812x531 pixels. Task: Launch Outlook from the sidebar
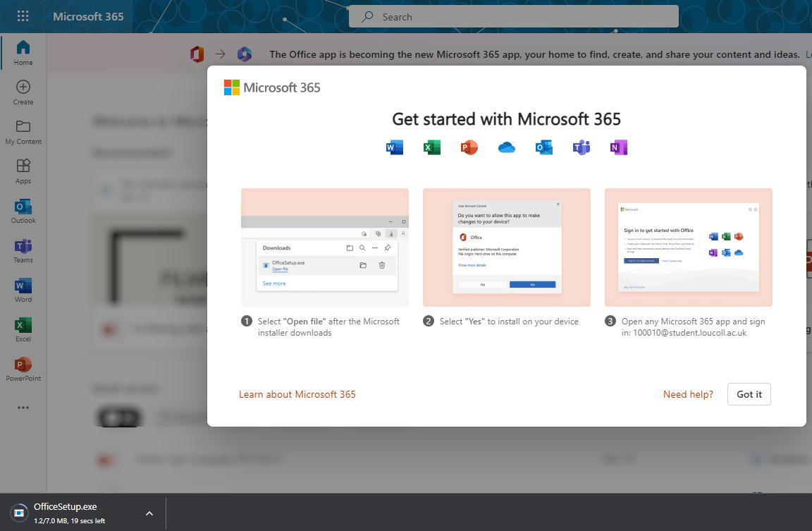point(23,212)
